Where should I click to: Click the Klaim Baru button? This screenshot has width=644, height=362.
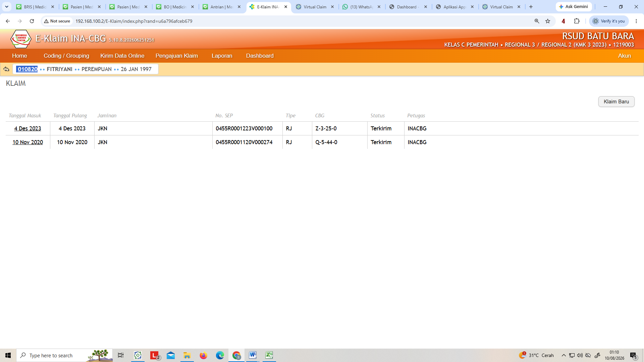616,102
